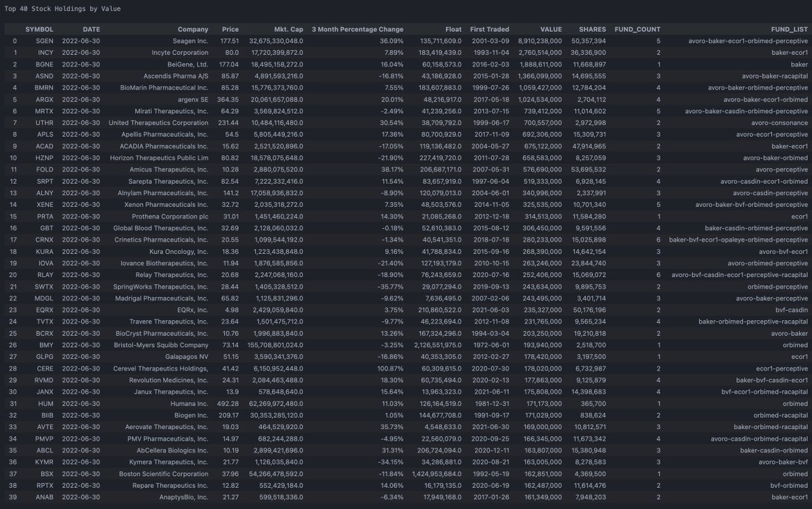Select the MDGL symbol cell
The image size is (812, 509).
pos(43,297)
